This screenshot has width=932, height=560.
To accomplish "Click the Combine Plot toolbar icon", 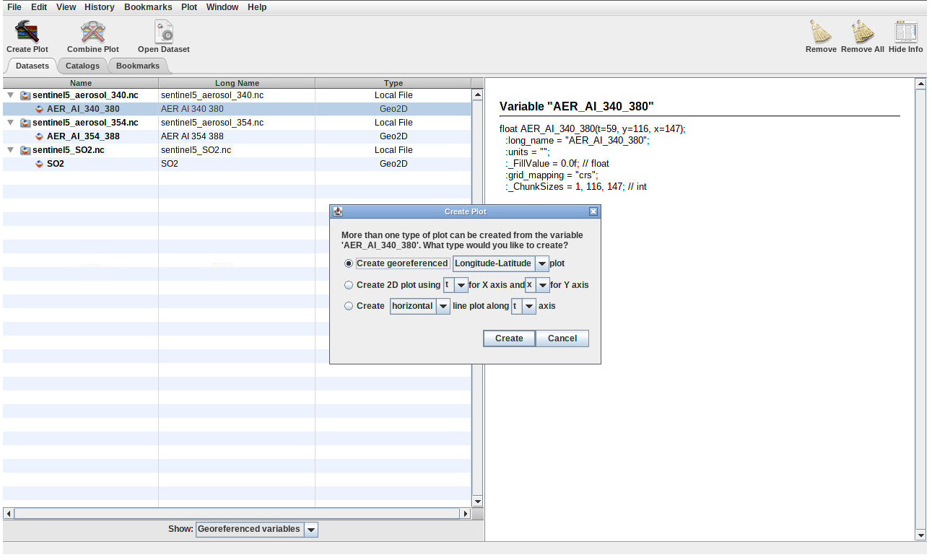I will tap(93, 32).
